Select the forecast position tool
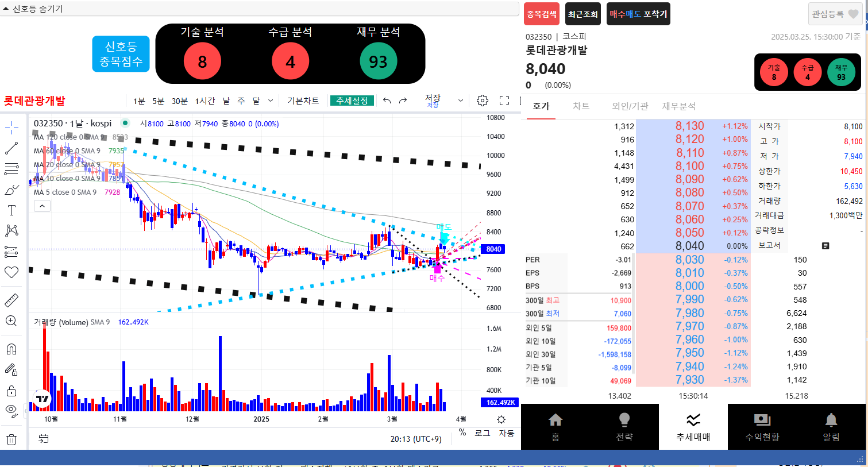 pyautogui.click(x=11, y=252)
